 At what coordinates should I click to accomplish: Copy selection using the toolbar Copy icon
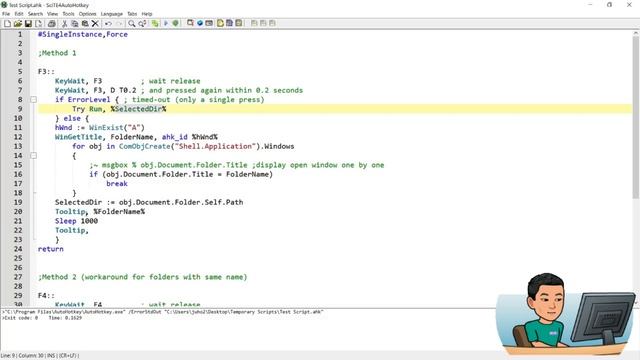coord(75,23)
